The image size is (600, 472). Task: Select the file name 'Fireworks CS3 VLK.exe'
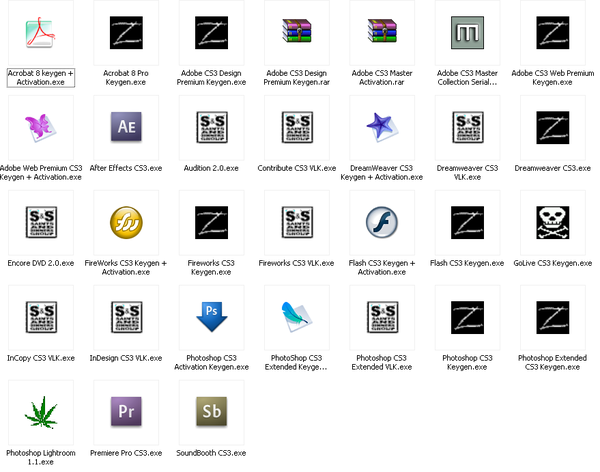[297, 263]
